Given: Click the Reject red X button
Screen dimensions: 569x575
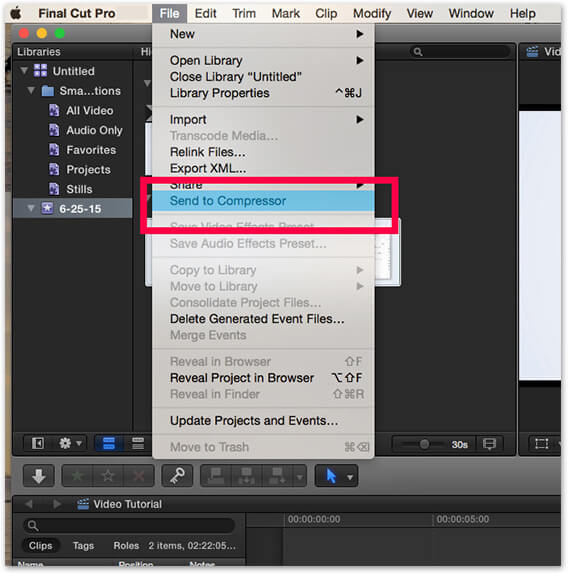Looking at the screenshot, I should point(139,476).
